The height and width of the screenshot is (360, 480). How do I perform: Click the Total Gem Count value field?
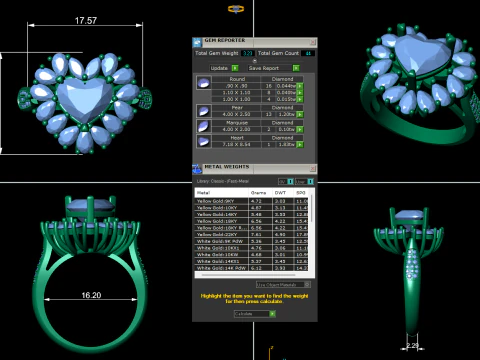(x=308, y=53)
